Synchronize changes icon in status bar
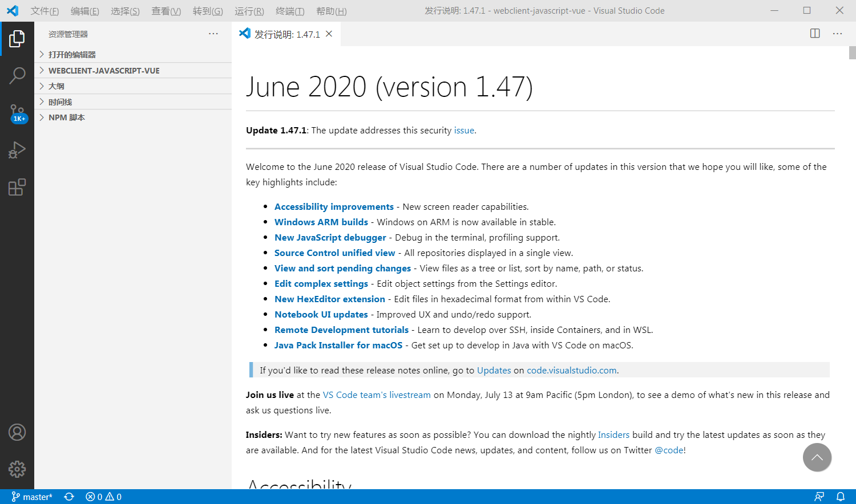This screenshot has height=504, width=856. [x=69, y=497]
